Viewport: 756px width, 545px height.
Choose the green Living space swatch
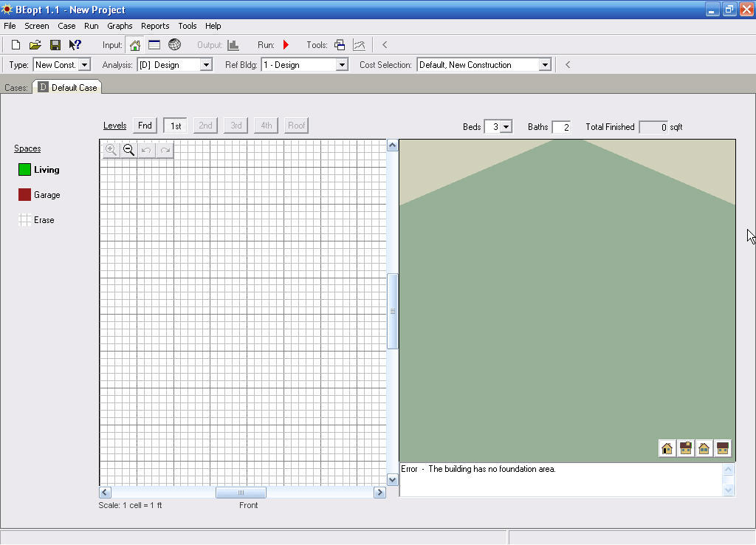click(24, 170)
